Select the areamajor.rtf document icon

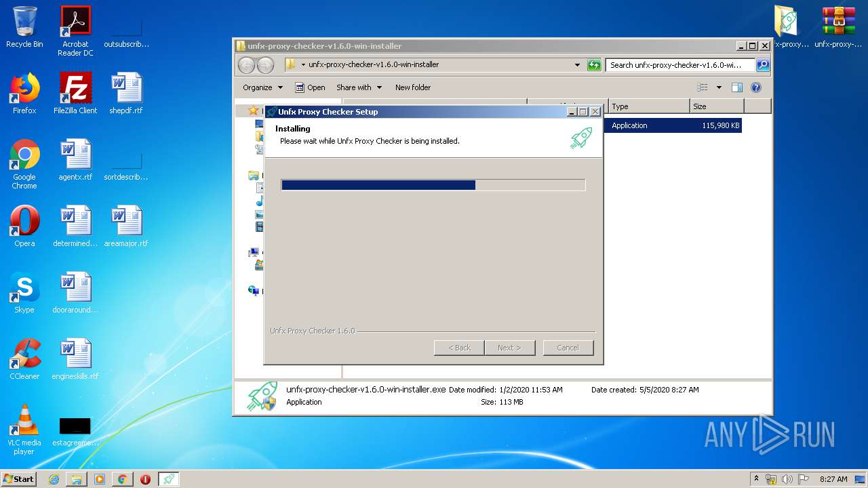pos(126,226)
